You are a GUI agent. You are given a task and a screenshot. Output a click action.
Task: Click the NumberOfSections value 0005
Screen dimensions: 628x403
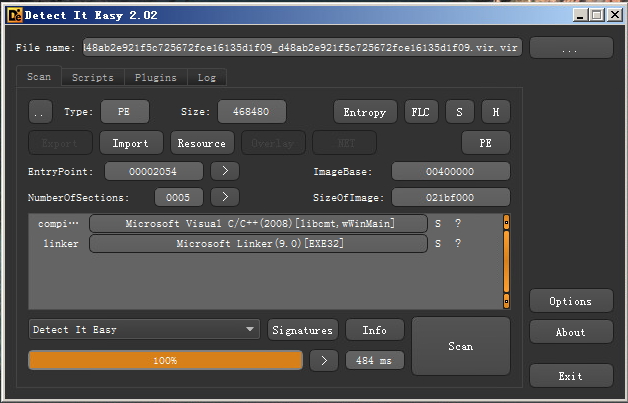(x=178, y=197)
